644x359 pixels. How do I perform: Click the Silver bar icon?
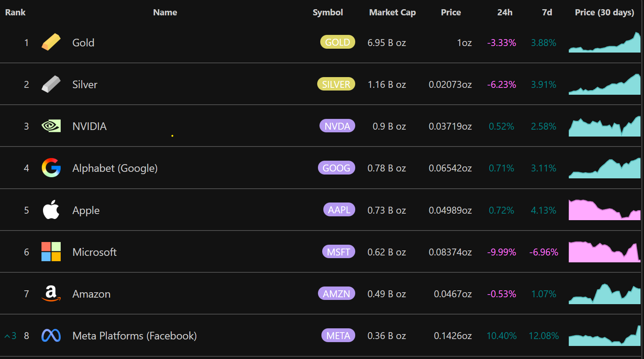click(x=51, y=84)
